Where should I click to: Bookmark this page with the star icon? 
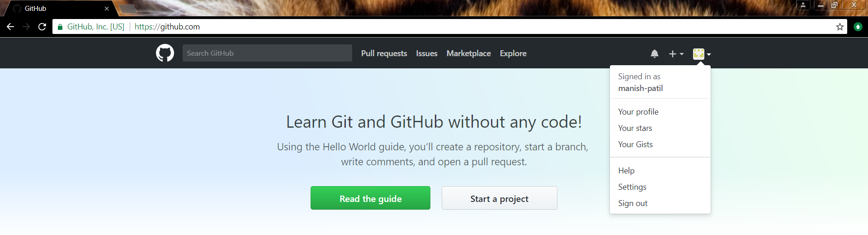pyautogui.click(x=840, y=27)
